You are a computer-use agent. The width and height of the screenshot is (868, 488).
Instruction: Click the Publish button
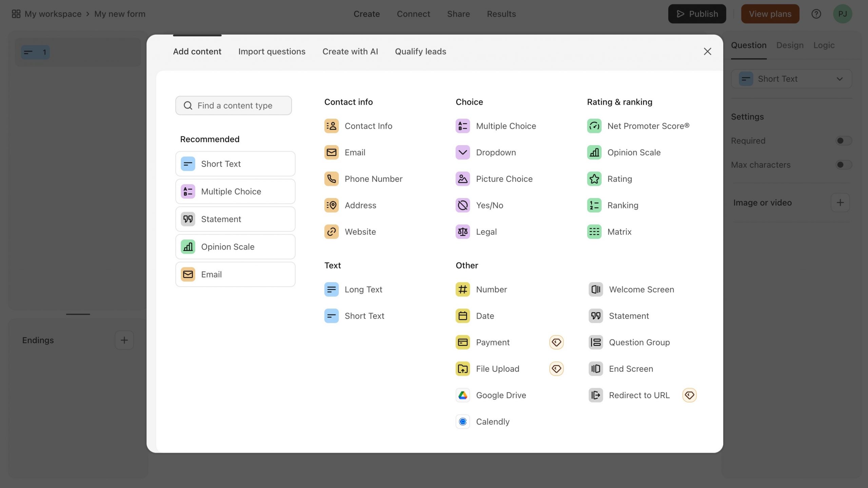[x=696, y=14]
